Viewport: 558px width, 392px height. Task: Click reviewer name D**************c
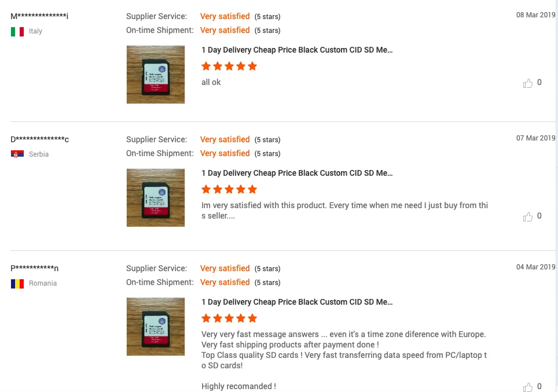point(39,139)
